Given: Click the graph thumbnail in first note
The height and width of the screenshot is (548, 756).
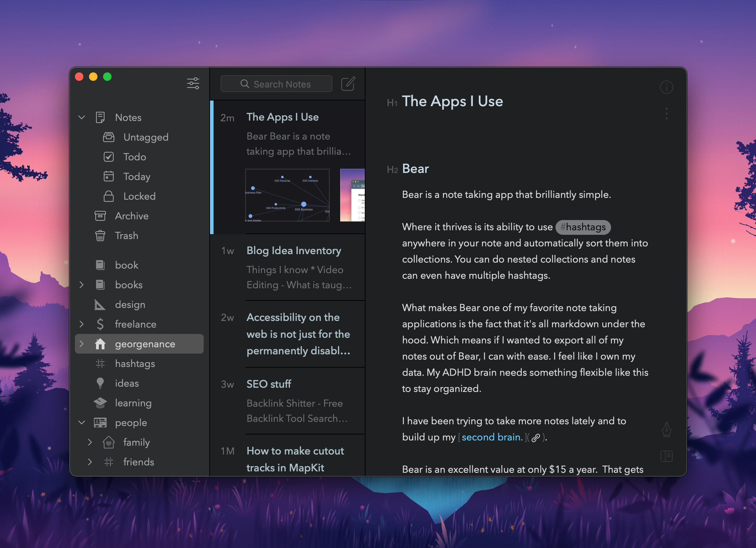Looking at the screenshot, I should pyautogui.click(x=287, y=195).
